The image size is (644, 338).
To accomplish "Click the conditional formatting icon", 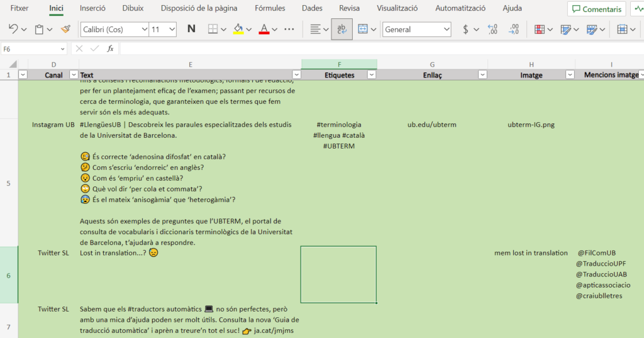I will point(540,30).
